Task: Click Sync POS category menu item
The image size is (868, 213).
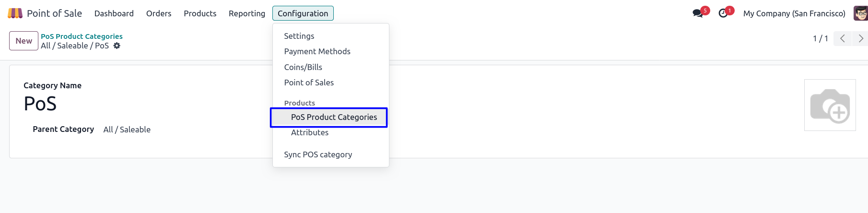Action: 318,154
